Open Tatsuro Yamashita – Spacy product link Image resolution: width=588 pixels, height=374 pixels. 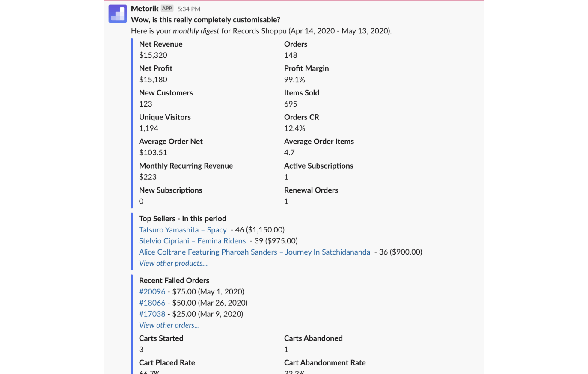183,230
